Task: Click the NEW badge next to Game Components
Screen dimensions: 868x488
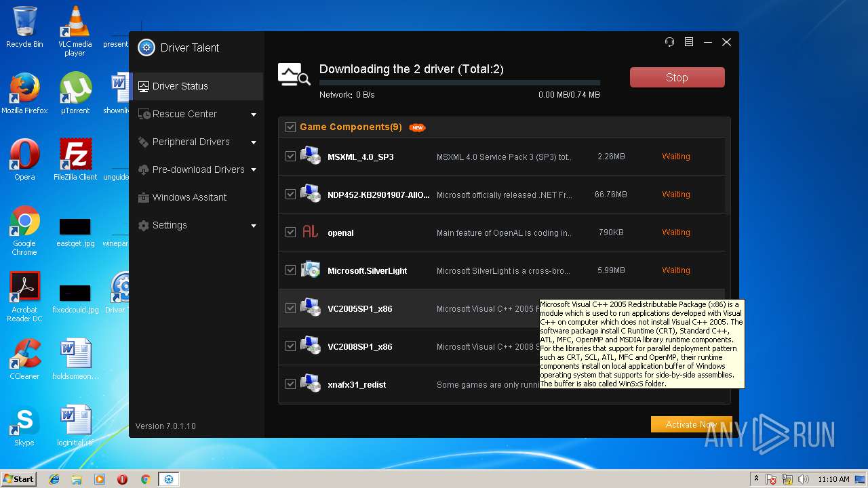Action: coord(417,127)
